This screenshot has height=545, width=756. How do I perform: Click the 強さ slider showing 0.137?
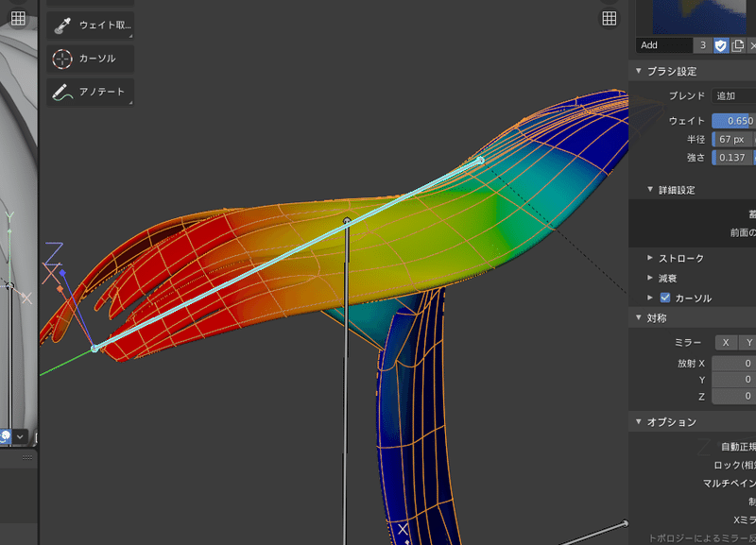[x=734, y=158]
